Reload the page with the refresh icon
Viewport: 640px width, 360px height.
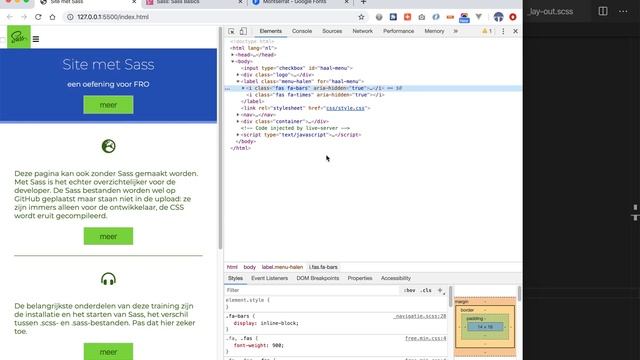38,17
